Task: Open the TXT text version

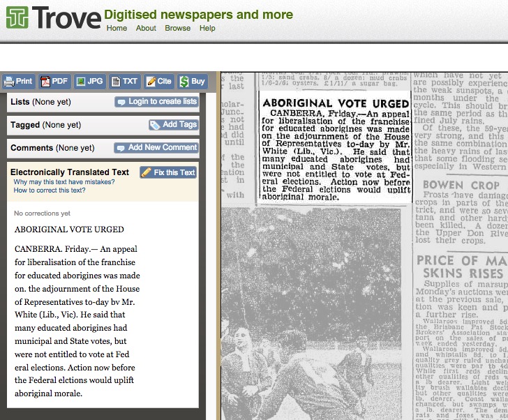Action: pos(125,82)
